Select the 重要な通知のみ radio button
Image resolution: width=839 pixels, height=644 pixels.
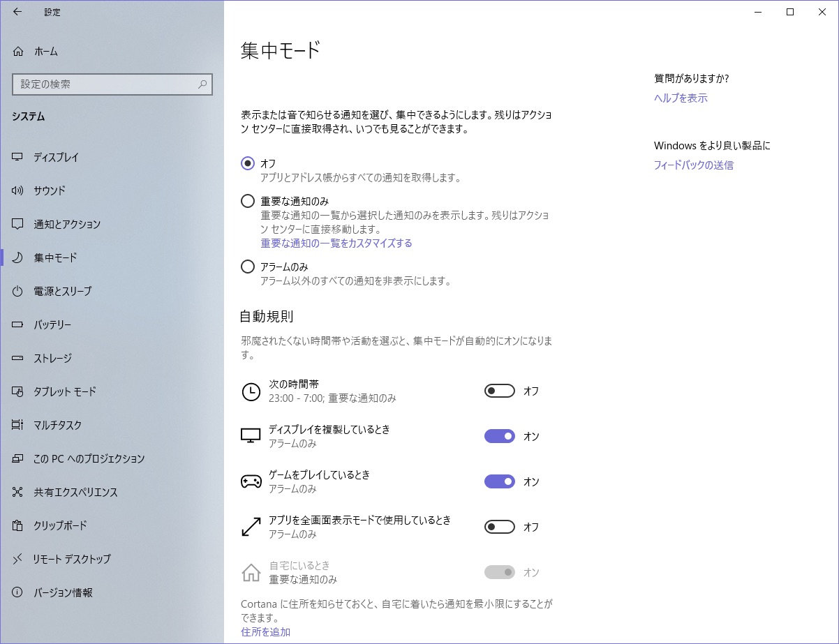coord(248,201)
